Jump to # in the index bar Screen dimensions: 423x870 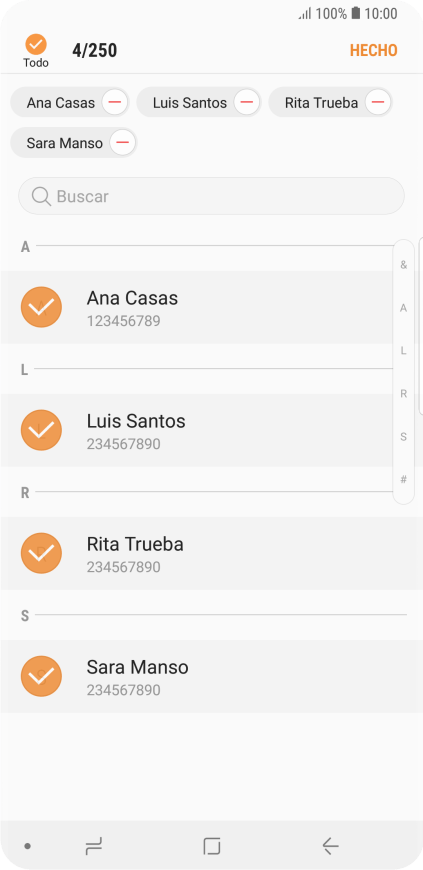click(404, 480)
